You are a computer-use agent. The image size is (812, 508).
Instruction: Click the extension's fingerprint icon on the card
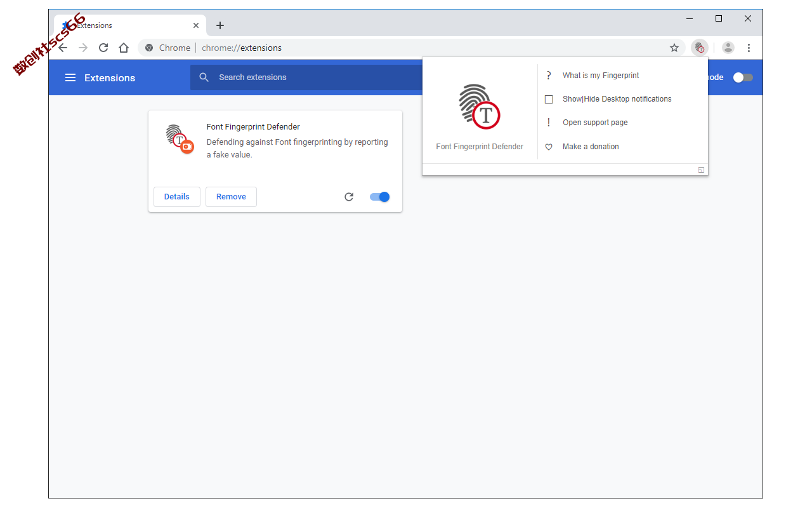[x=179, y=139]
